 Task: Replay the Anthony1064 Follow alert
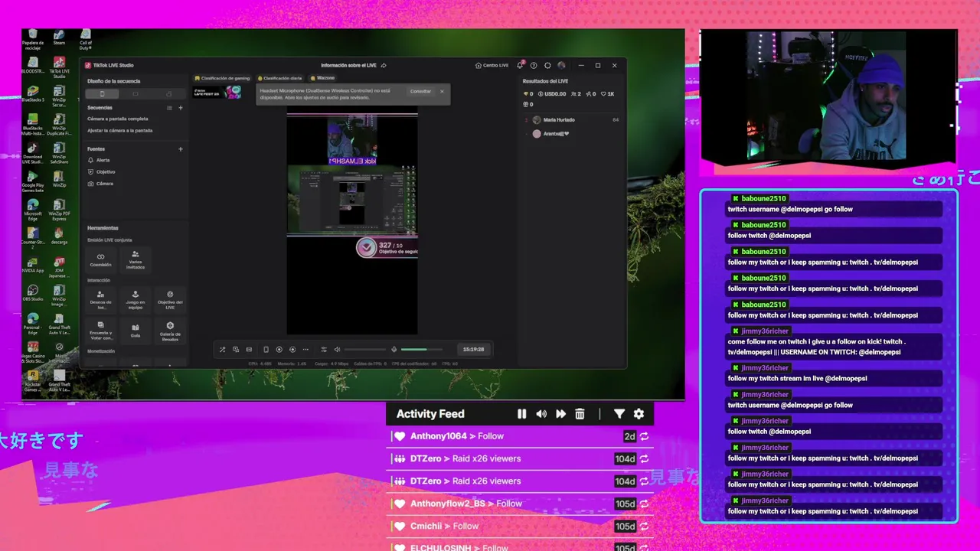point(645,436)
